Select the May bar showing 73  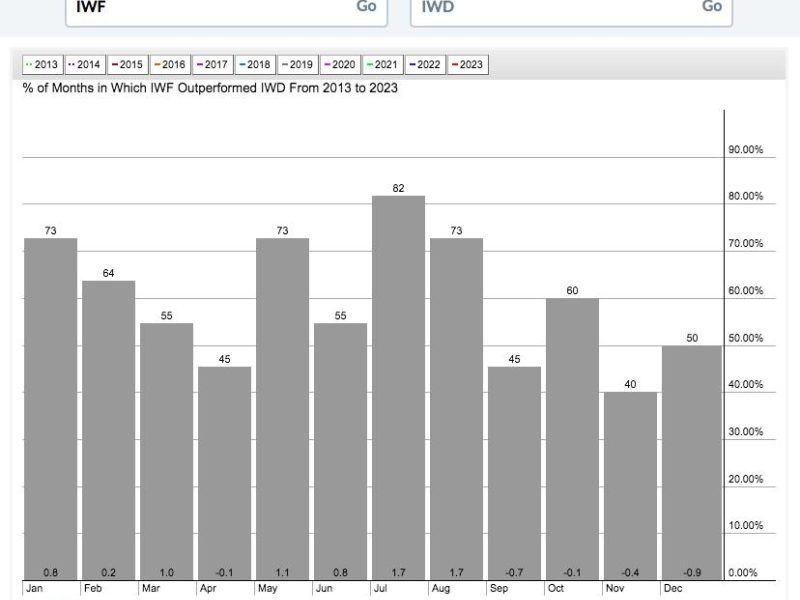click(x=283, y=409)
